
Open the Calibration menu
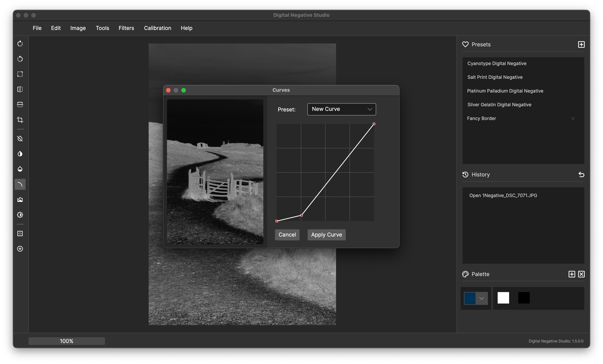click(x=157, y=28)
